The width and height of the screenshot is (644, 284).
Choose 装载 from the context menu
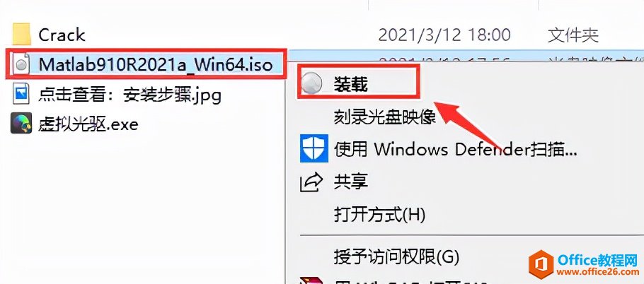coord(350,85)
